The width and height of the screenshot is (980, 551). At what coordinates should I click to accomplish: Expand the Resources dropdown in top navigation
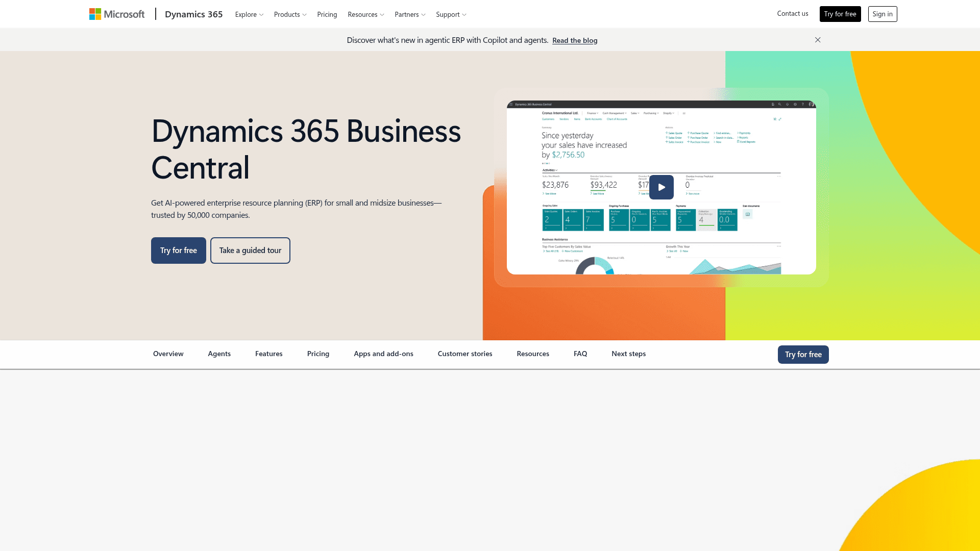coord(365,14)
